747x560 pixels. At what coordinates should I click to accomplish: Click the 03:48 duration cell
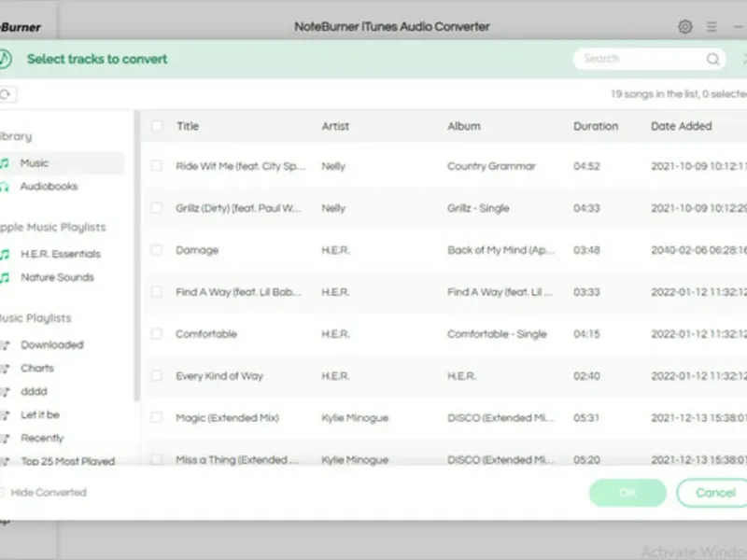(586, 250)
